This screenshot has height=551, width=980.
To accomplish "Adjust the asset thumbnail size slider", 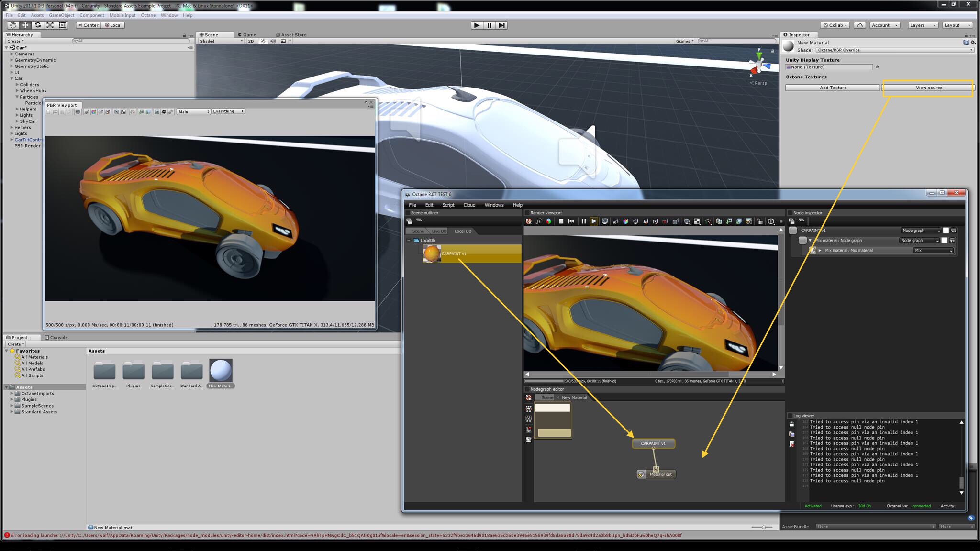I will point(763,527).
